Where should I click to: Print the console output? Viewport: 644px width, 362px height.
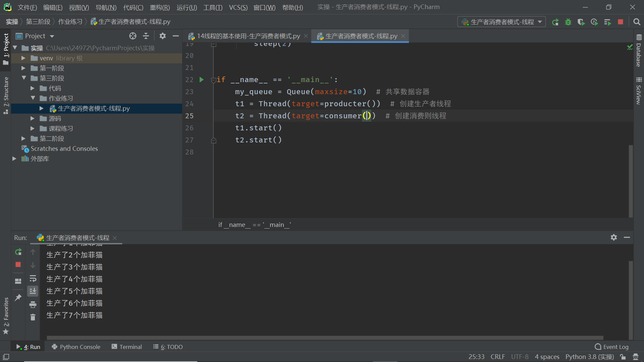point(33,304)
